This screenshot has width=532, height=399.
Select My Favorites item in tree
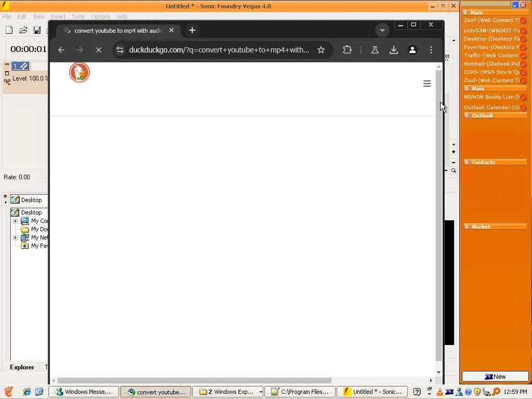[x=35, y=246]
